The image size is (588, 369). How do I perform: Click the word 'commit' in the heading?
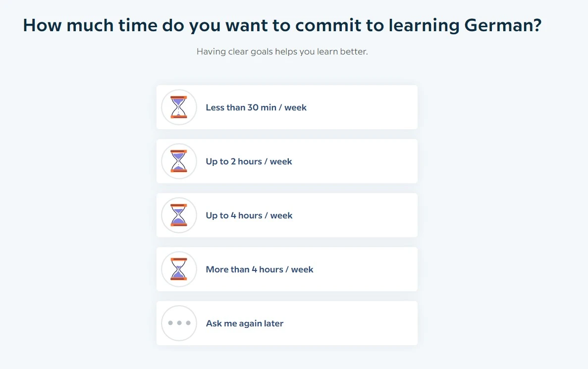click(328, 25)
